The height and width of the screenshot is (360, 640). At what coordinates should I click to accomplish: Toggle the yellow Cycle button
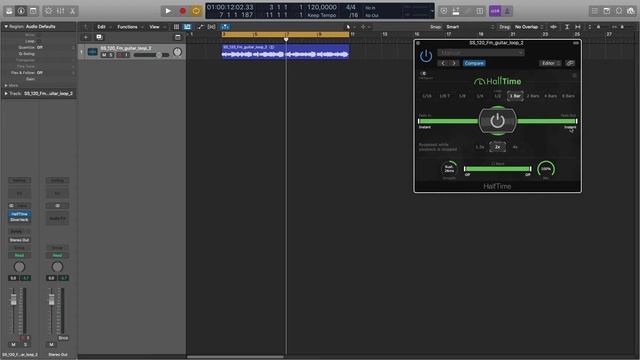coord(196,11)
